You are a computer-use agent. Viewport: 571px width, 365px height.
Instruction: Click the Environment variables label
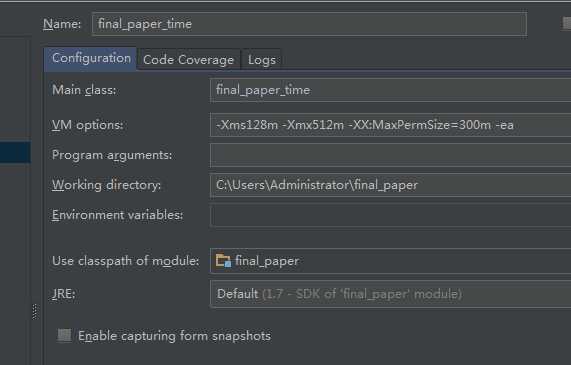[x=117, y=215]
